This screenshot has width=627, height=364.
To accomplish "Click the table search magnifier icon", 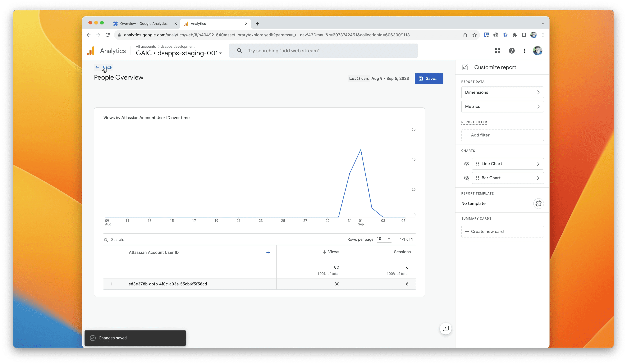I will (x=106, y=240).
